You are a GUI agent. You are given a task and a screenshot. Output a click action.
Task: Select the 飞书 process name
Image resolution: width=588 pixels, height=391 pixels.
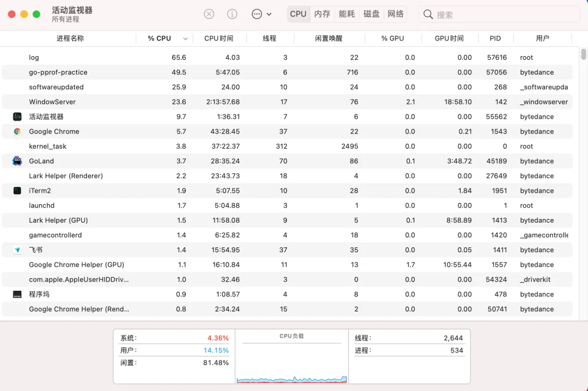(x=35, y=250)
